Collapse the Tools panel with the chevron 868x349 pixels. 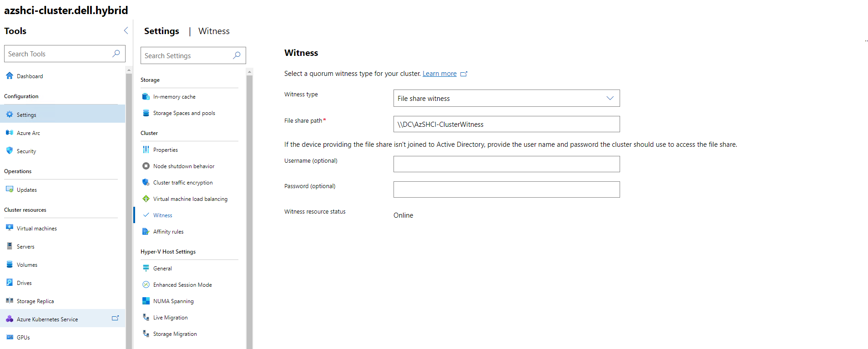[126, 31]
